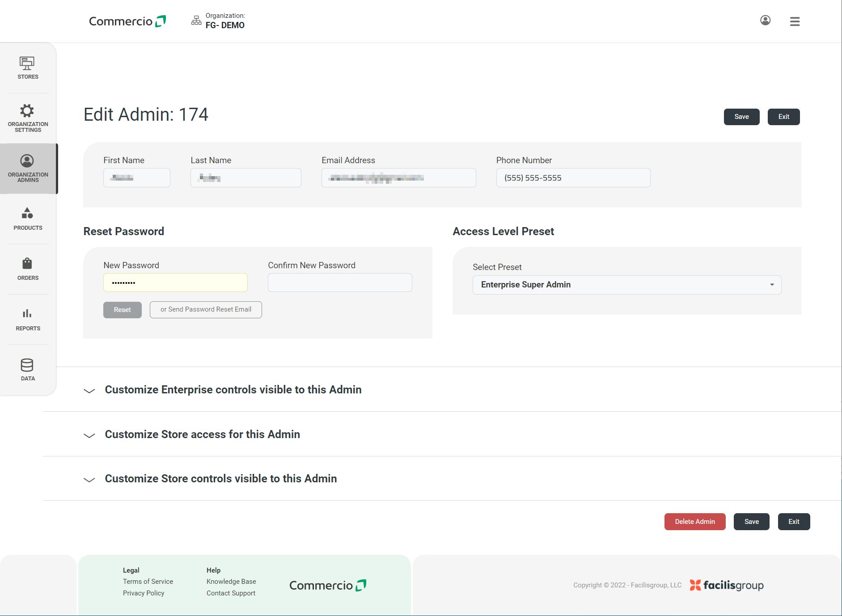Viewport: 842px width, 616px height.
Task: Open the Terms of Service link
Action: point(148,581)
